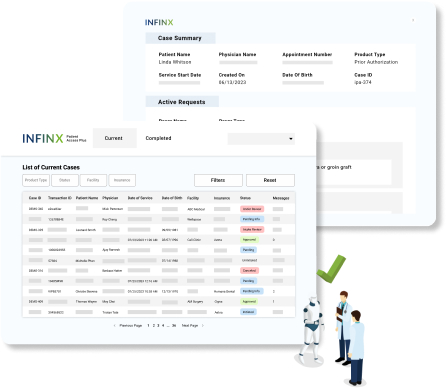
Task: Sort by the Date of Birth column header
Action: pos(172,198)
